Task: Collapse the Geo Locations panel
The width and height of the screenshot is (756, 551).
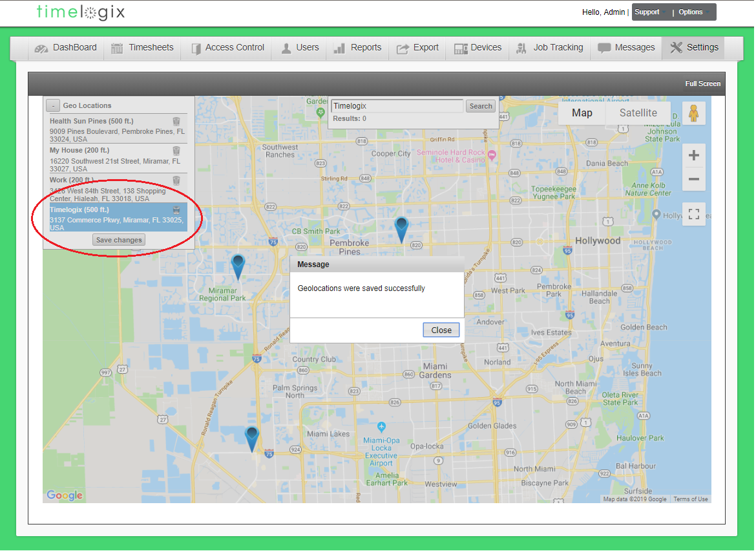Action: (x=53, y=105)
